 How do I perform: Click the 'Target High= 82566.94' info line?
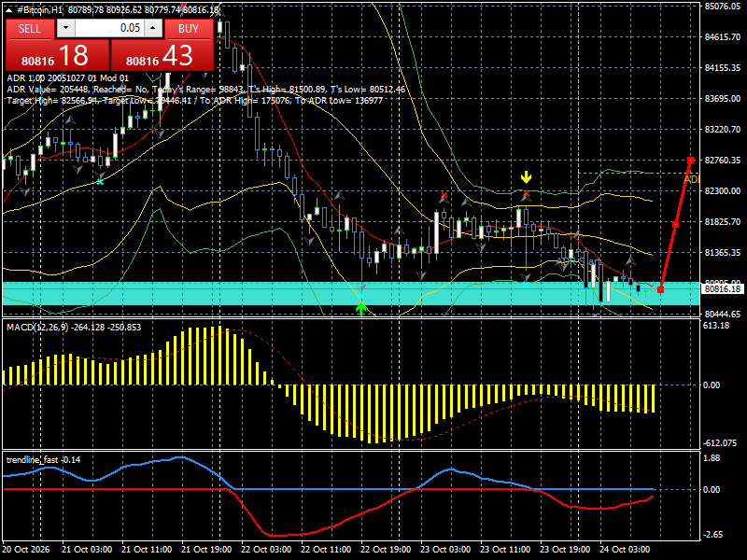pyautogui.click(x=194, y=101)
